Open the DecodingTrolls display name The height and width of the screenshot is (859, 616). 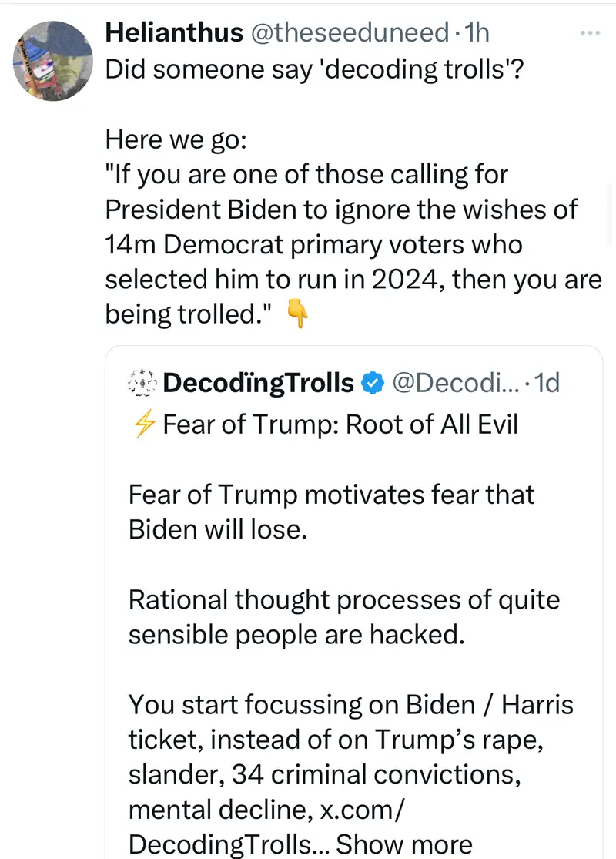259,383
